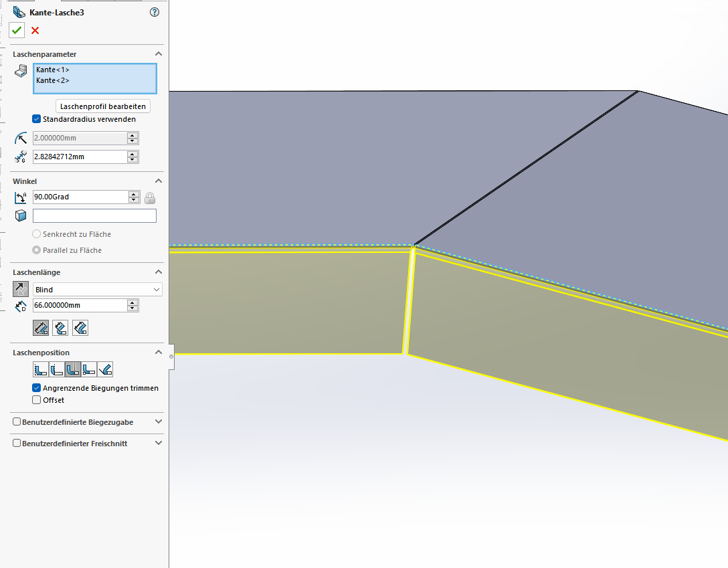Increase the 90.00Grad angle with up arrow
728x568 pixels.
coord(134,194)
